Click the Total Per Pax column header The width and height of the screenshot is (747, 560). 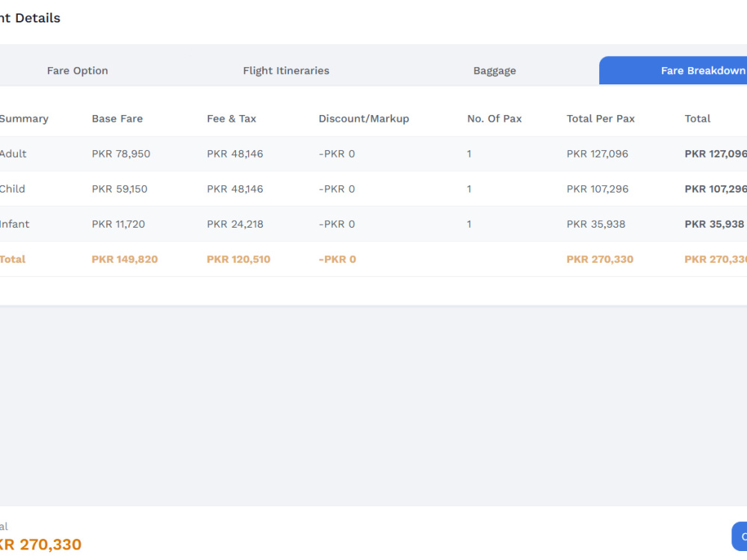601,119
